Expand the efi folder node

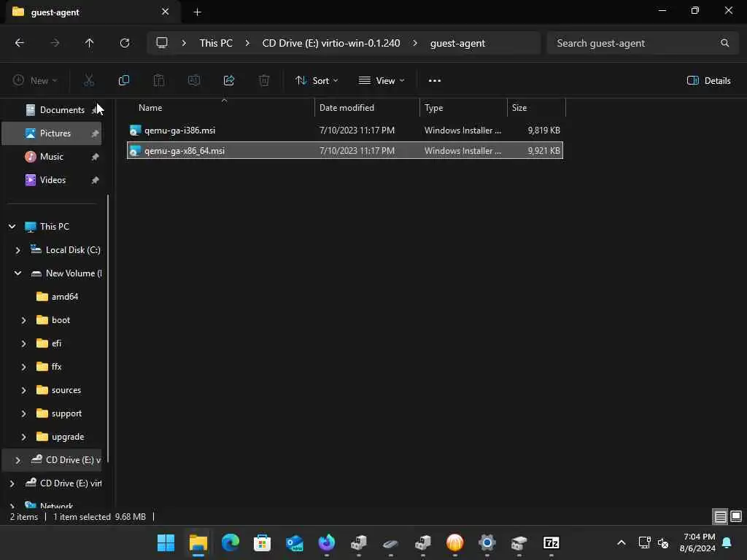click(x=24, y=343)
